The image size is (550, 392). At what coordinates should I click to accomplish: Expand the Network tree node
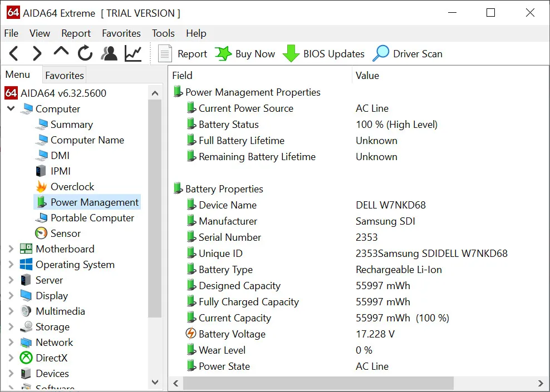click(11, 343)
